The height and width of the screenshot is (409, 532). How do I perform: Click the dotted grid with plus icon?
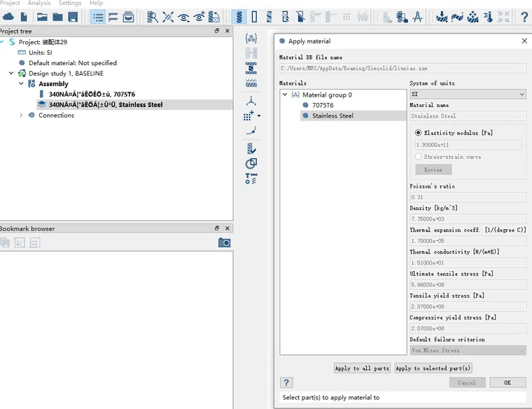pyautogui.click(x=248, y=116)
